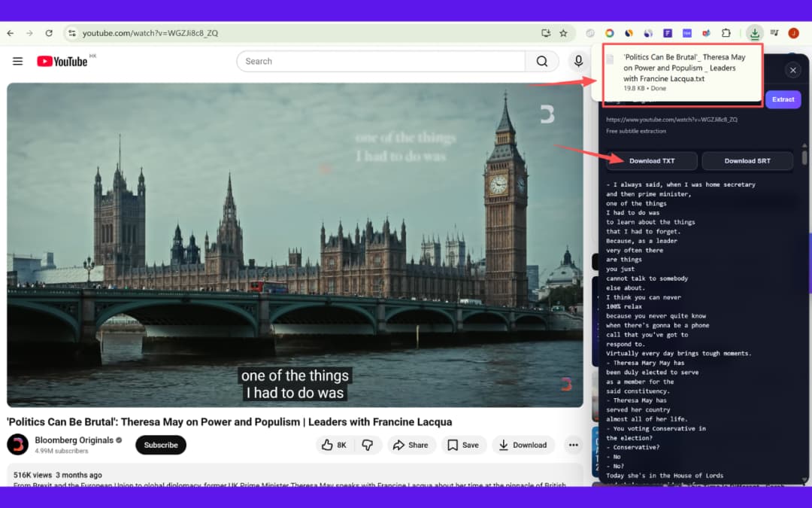Click the Chrome extensions puzzle icon
The width and height of the screenshot is (812, 508).
(726, 33)
